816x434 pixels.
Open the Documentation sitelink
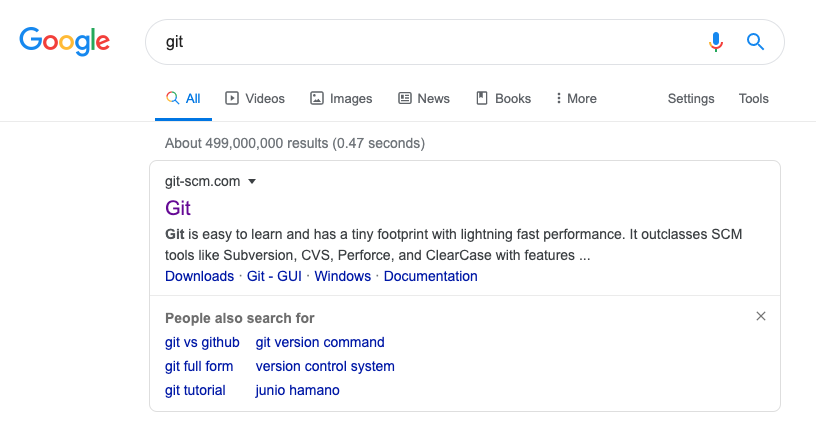(x=430, y=276)
